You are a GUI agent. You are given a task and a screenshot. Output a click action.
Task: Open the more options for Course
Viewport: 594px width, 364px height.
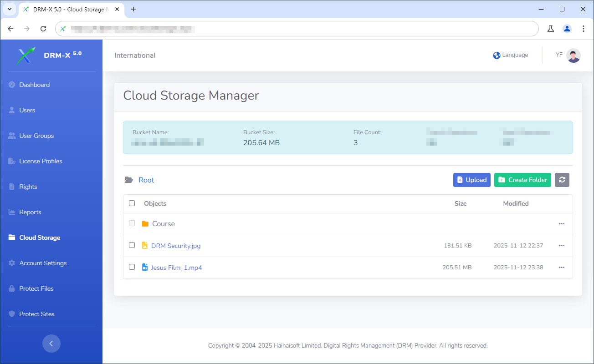562,224
